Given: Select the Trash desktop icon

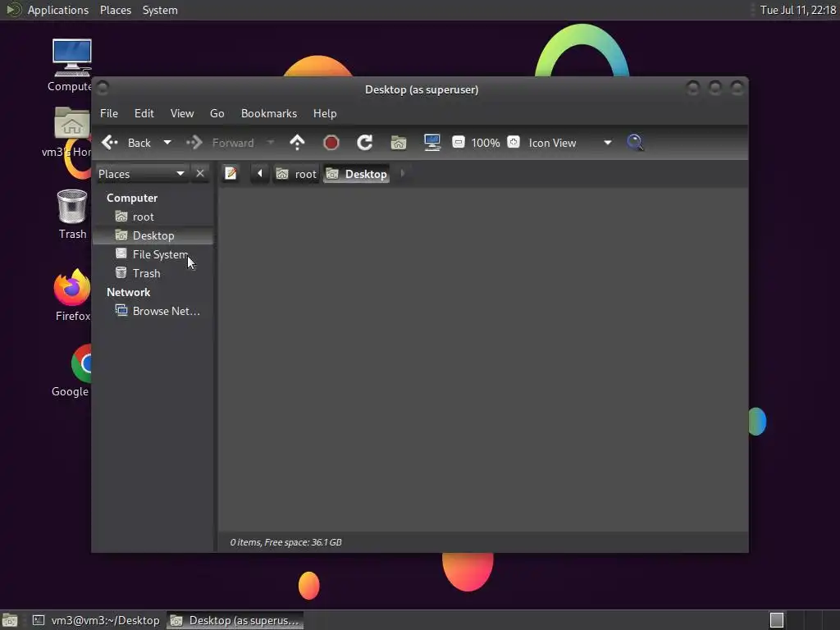Looking at the screenshot, I should pyautogui.click(x=72, y=214).
